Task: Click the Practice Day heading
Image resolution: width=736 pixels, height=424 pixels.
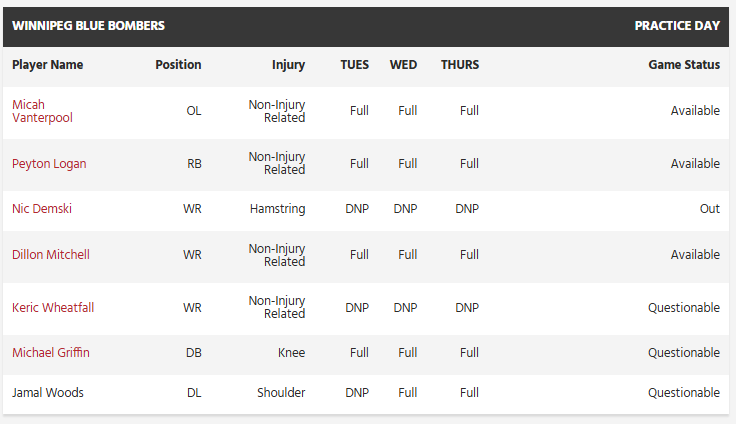Action: pyautogui.click(x=677, y=26)
